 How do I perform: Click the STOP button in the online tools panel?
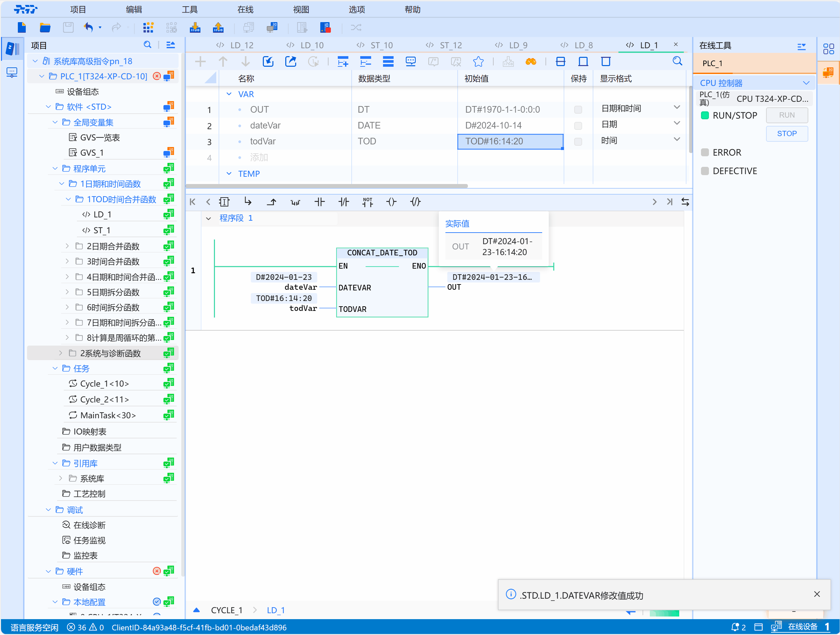point(787,134)
